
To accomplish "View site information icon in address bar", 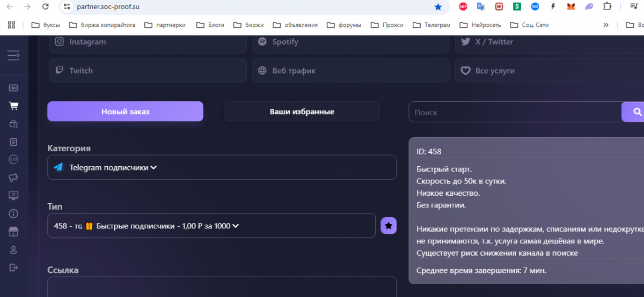I will coord(67,7).
